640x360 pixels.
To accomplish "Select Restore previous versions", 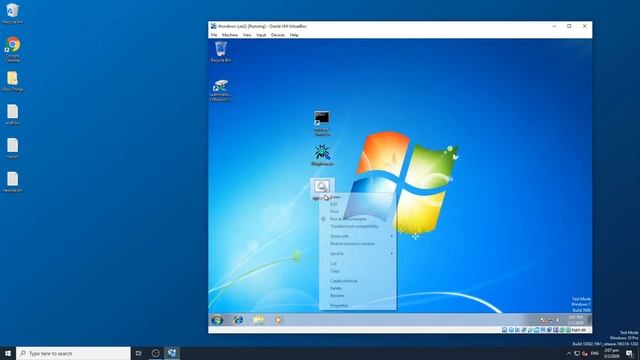I will 357,243.
